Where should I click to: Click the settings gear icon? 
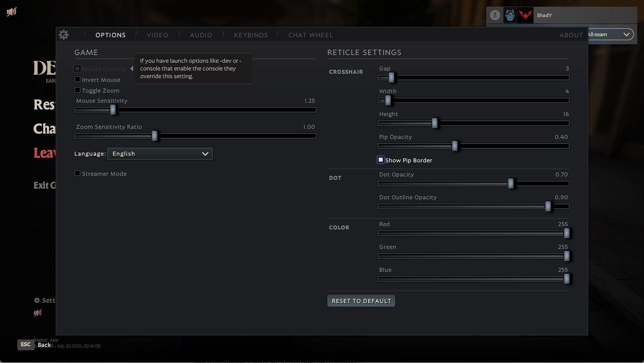tap(64, 35)
